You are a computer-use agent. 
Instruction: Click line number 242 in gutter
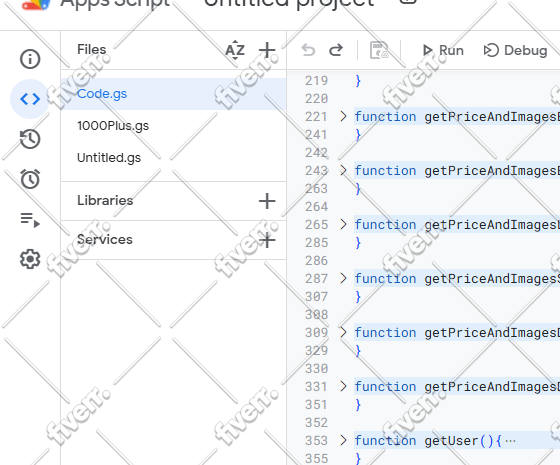click(316, 153)
